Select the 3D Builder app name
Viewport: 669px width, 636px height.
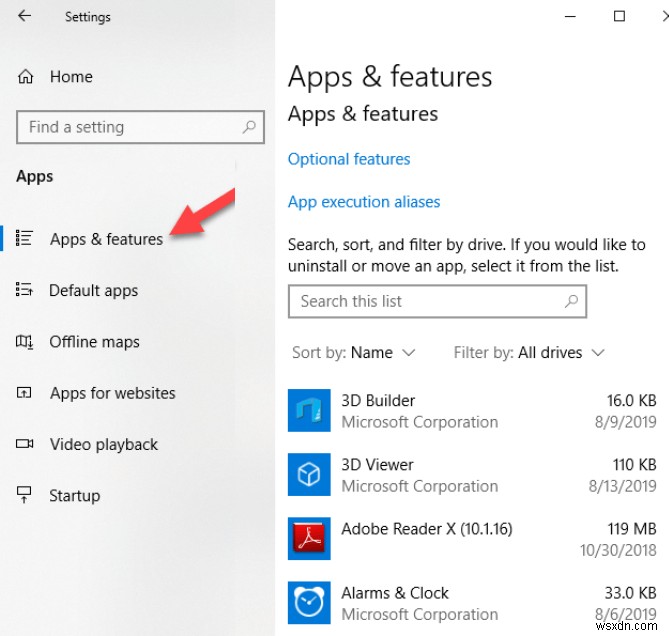click(x=378, y=401)
